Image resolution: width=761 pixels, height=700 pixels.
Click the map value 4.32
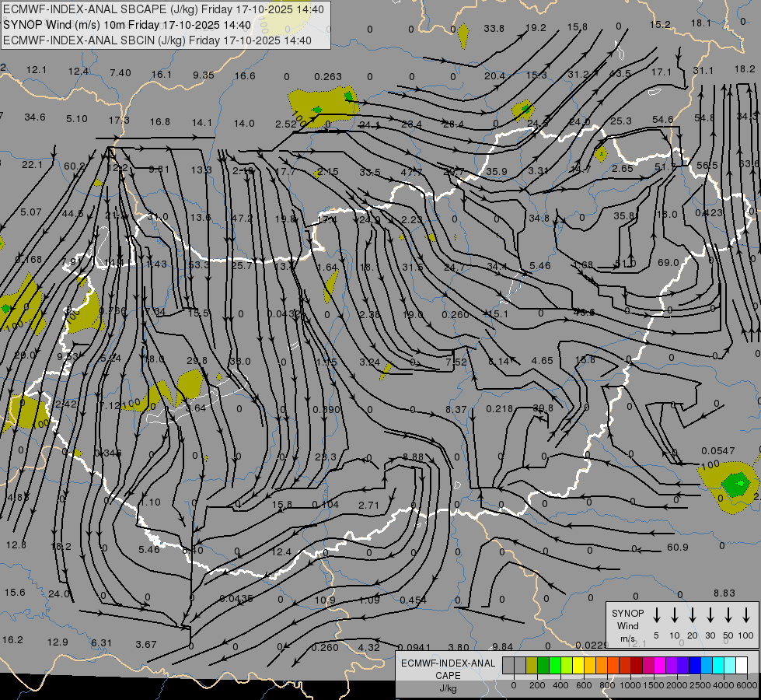pos(368,647)
